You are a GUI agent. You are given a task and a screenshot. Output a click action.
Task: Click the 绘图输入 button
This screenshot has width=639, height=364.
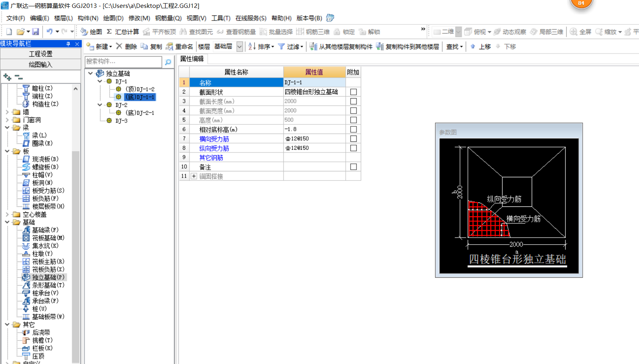(41, 64)
